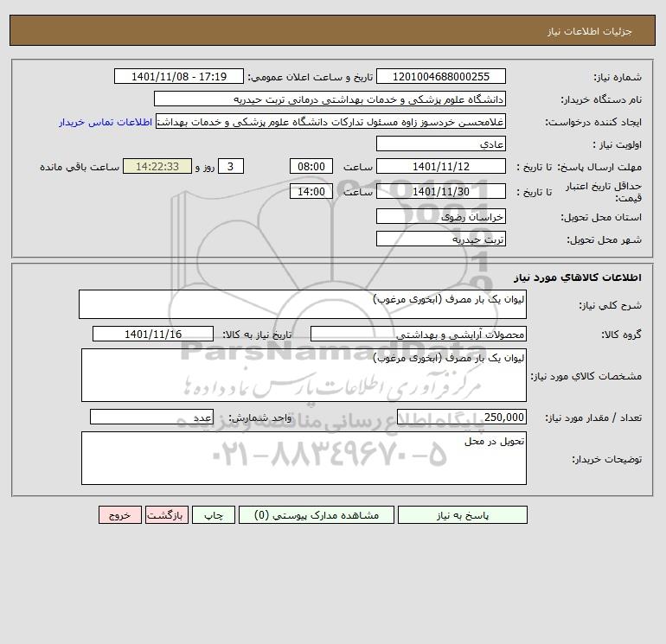Click the announcement date field 1401/11/08 - 17:19
The width and height of the screenshot is (666, 644).
tap(179, 76)
